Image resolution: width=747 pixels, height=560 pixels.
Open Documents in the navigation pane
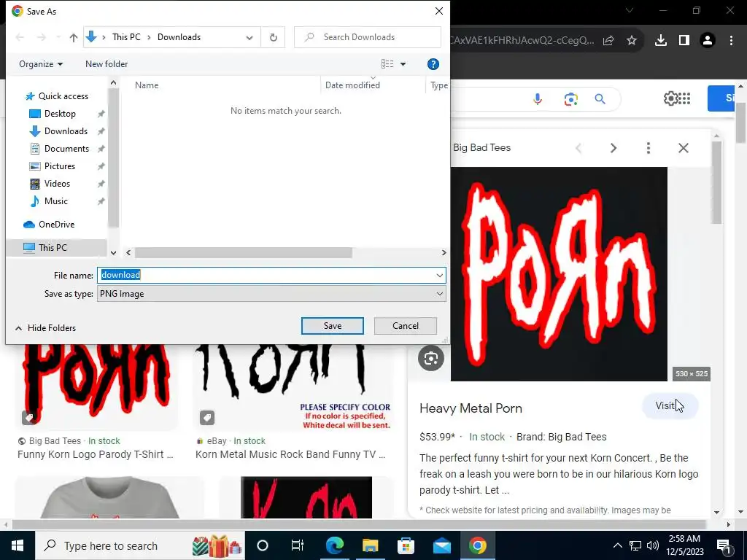pos(66,149)
